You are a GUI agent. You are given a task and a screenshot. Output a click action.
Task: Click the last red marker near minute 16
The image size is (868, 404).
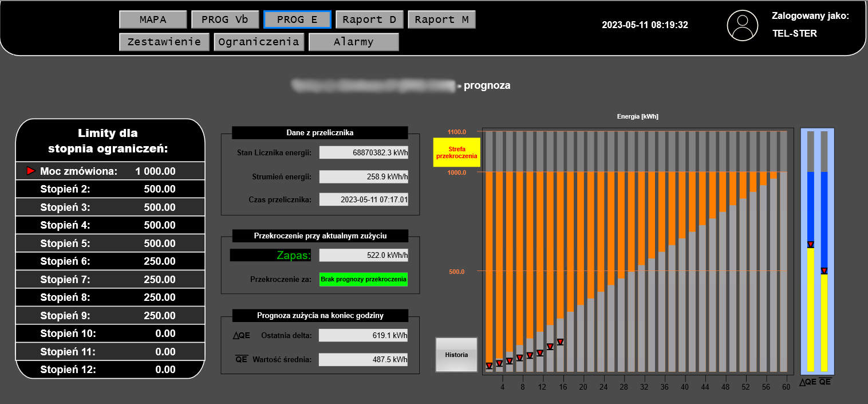point(560,342)
